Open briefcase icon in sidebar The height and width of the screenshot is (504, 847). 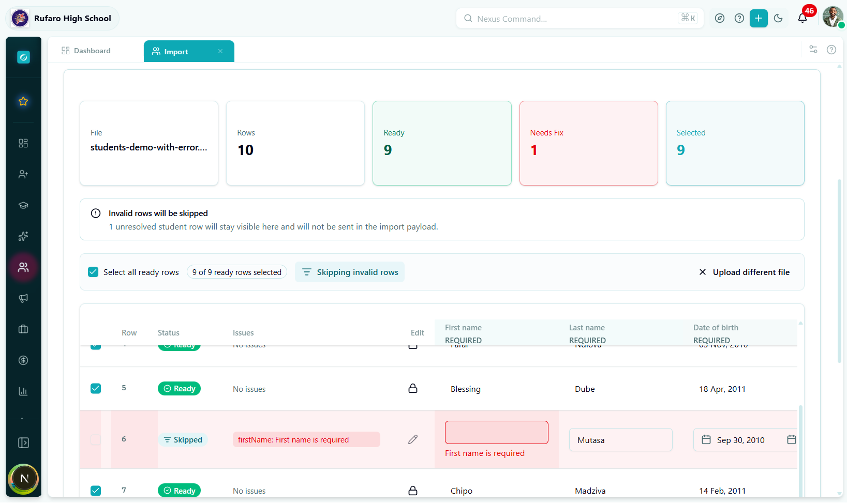pos(23,329)
